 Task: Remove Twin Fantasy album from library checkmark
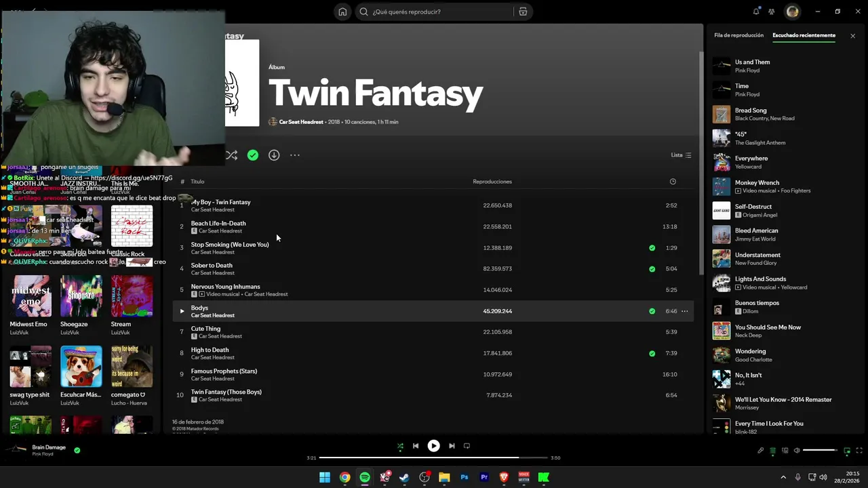click(x=253, y=155)
